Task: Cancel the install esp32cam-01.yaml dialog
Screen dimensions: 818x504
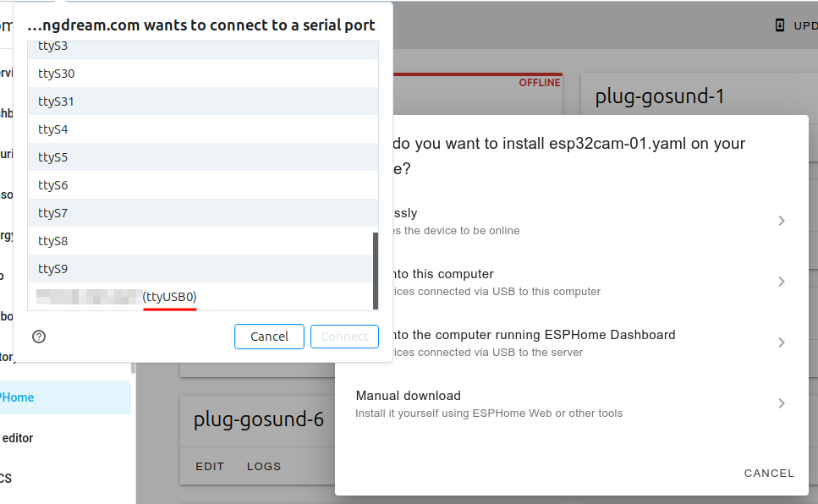Action: 768,474
